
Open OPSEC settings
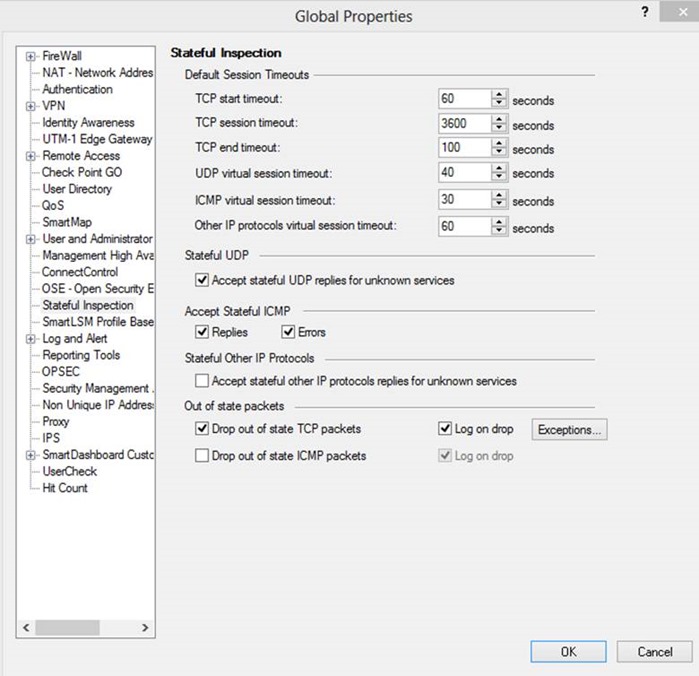click(61, 372)
